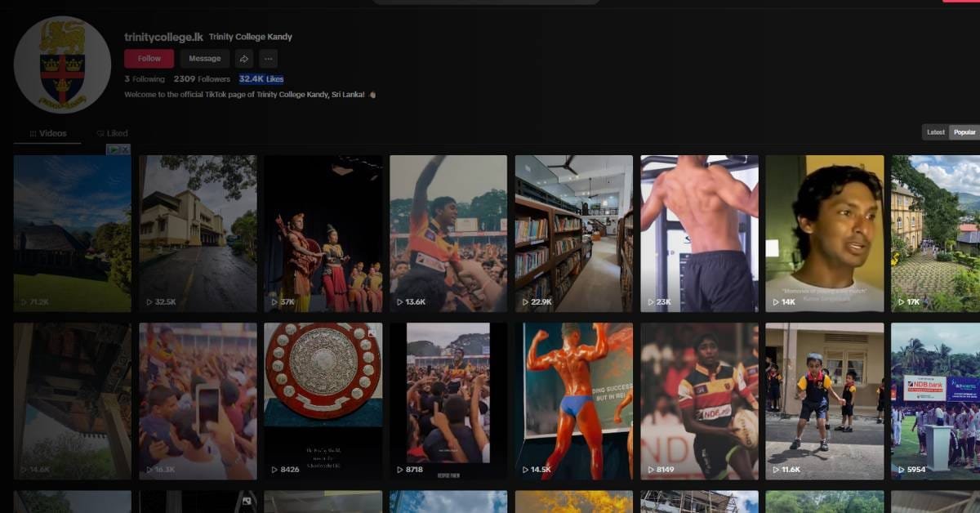The height and width of the screenshot is (513, 980).
Task: Open the Liked tab
Action: click(112, 133)
